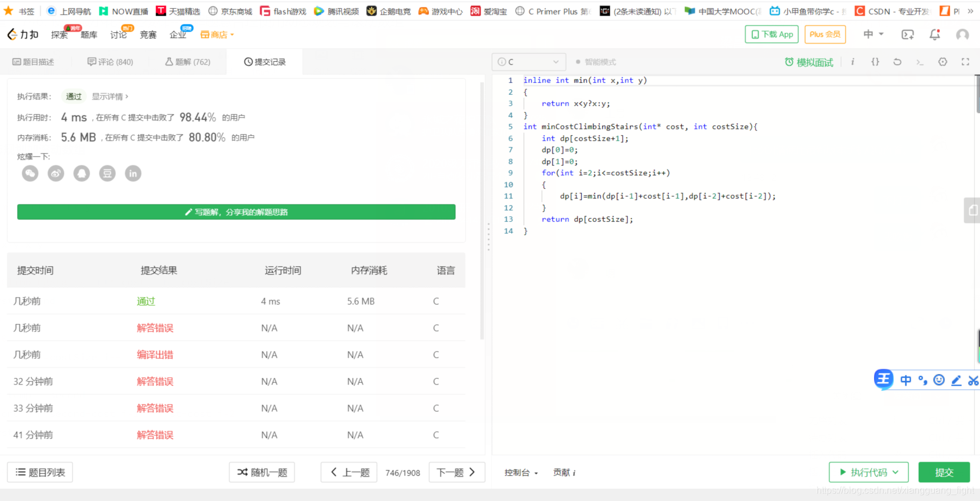Viewport: 980px width, 501px height.
Task: Click the panel splitter drag handle
Action: pyautogui.click(x=488, y=236)
